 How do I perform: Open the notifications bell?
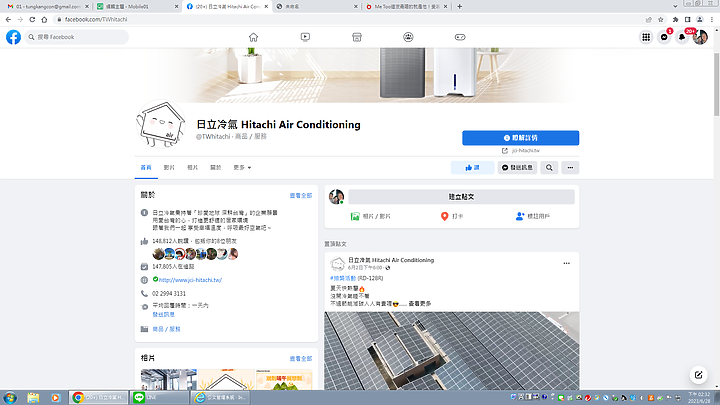682,37
